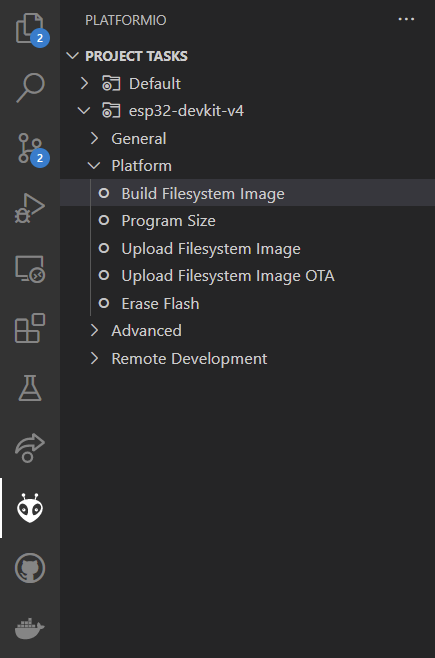Click the Default environment folder icon

click(x=111, y=84)
